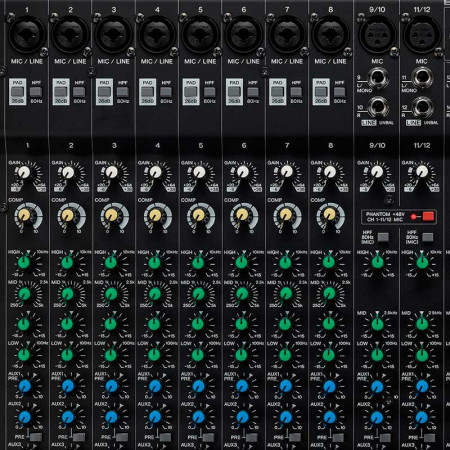Click the channel 12 R line input jack

[422, 107]
